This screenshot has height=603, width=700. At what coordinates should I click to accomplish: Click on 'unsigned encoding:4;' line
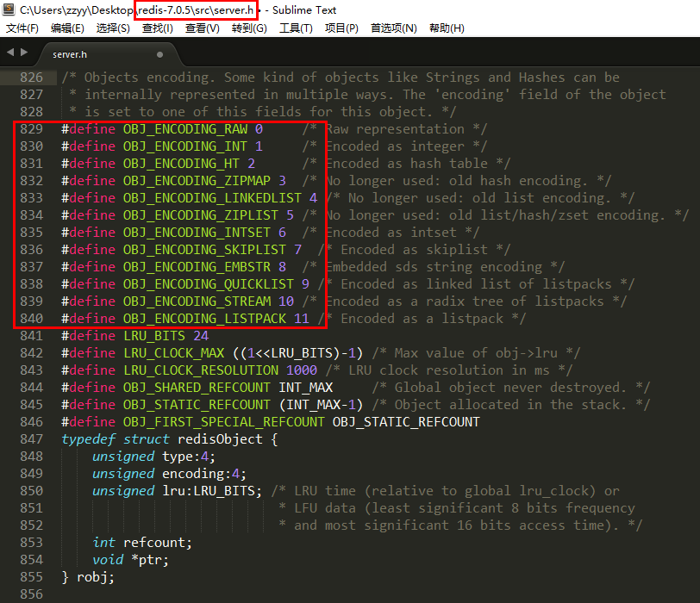169,474
